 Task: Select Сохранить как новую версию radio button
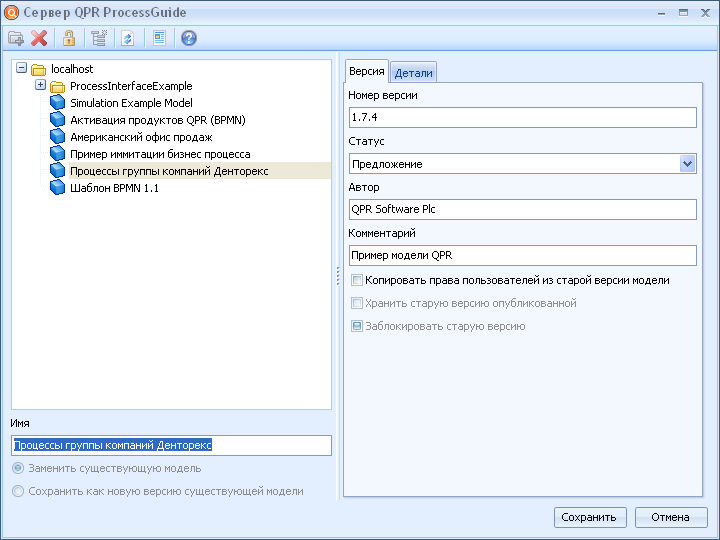[x=18, y=491]
